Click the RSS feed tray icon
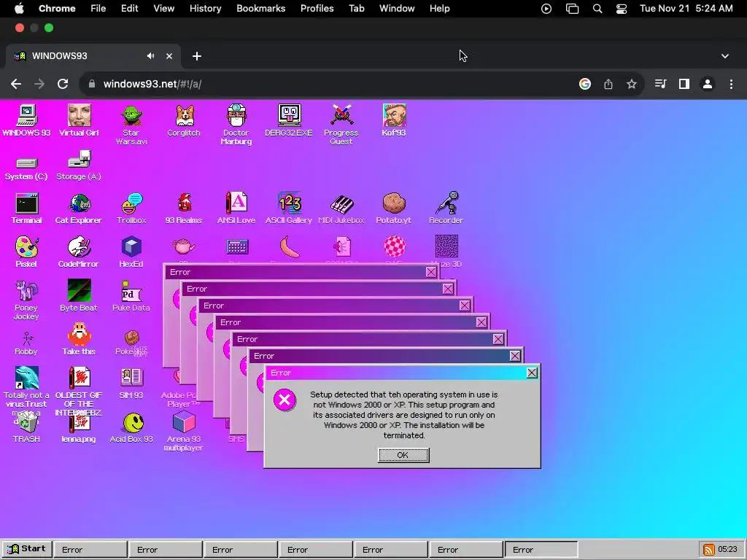This screenshot has width=747, height=560. click(708, 550)
